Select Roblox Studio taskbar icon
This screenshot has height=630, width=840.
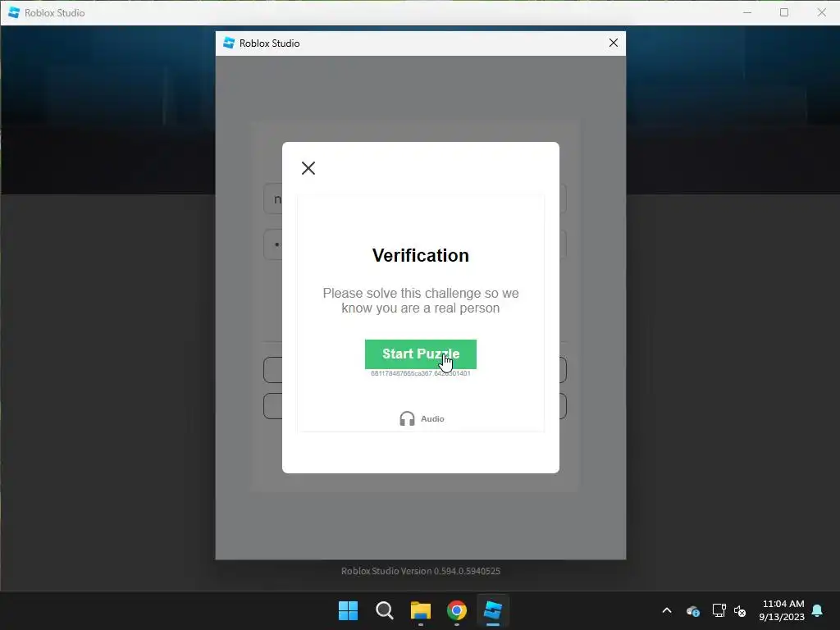click(x=493, y=610)
